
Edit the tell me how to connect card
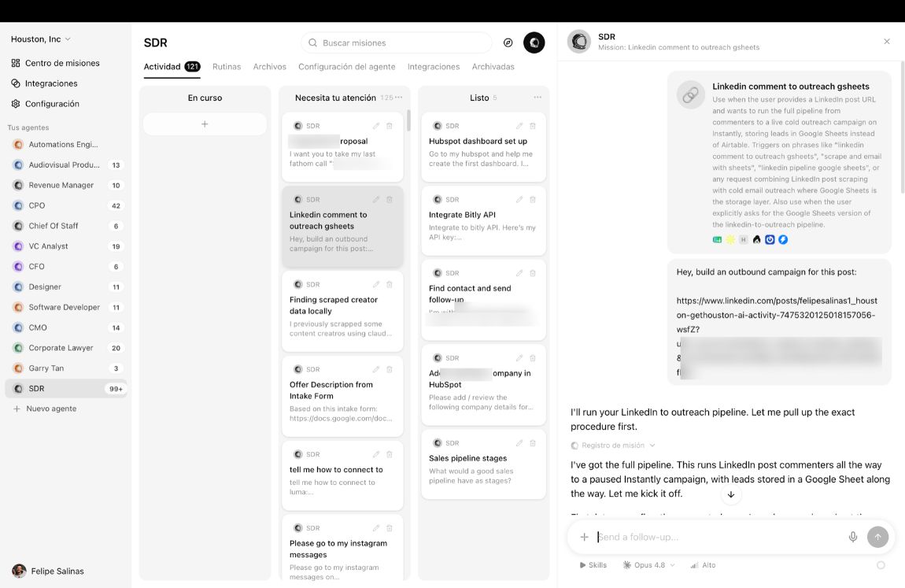tap(375, 455)
